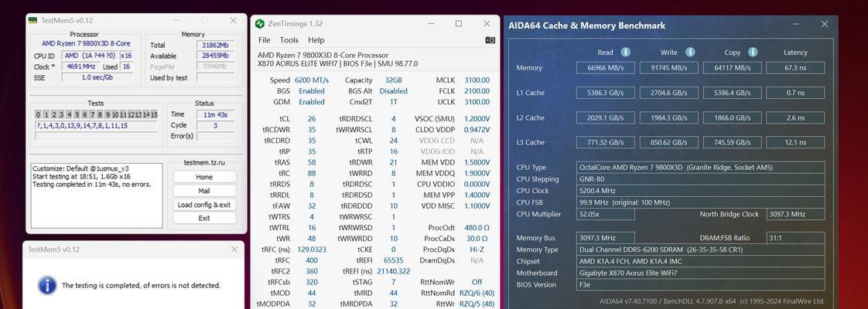868x309 pixels.
Task: Click the MEM VDD value 1.5800V
Action: (477, 162)
